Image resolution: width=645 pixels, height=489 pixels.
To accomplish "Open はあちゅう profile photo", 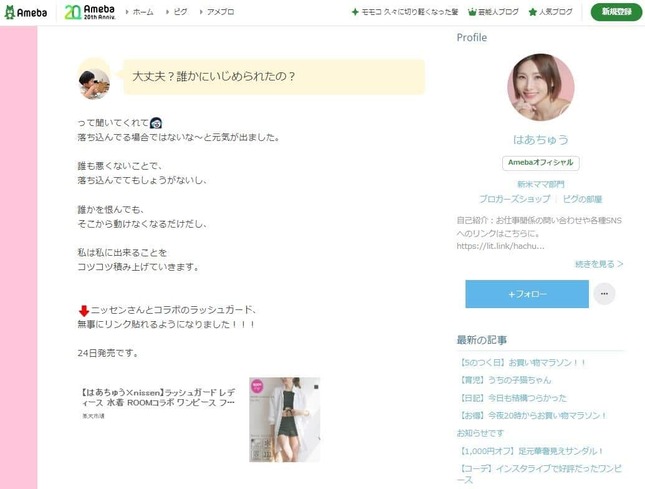I will coord(541,87).
